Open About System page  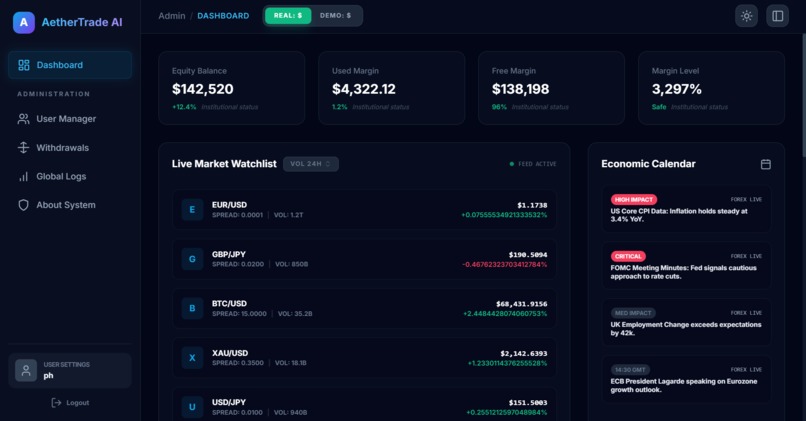(70, 205)
